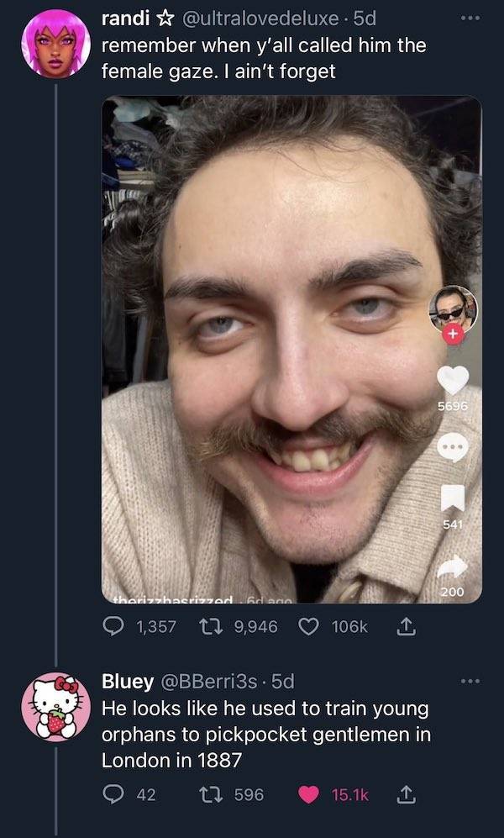Viewport: 504px width, 838px height.
Task: Reply to randi's tweet
Action: click(112, 626)
